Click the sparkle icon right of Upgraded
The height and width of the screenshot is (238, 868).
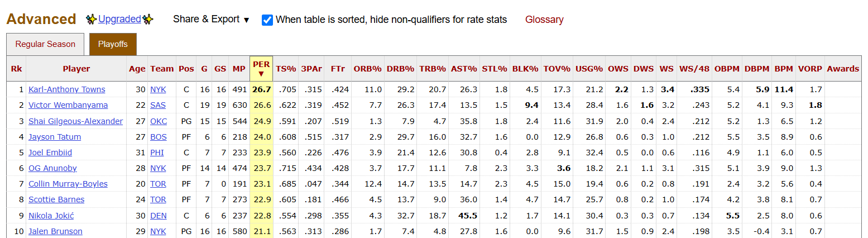point(148,20)
